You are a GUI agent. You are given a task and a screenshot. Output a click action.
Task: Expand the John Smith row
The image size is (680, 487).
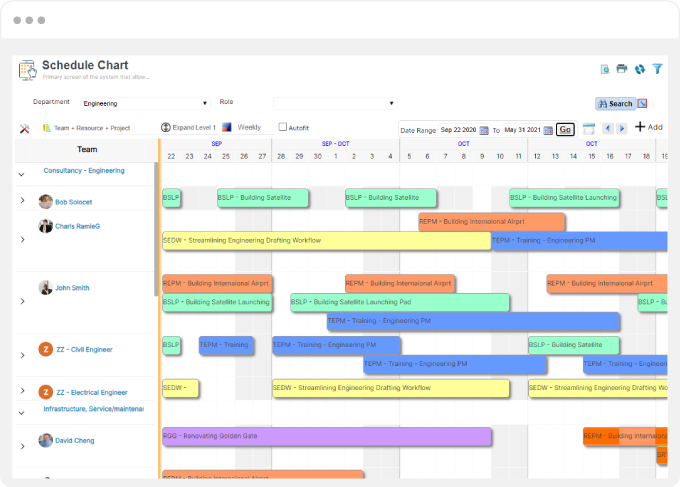22,301
